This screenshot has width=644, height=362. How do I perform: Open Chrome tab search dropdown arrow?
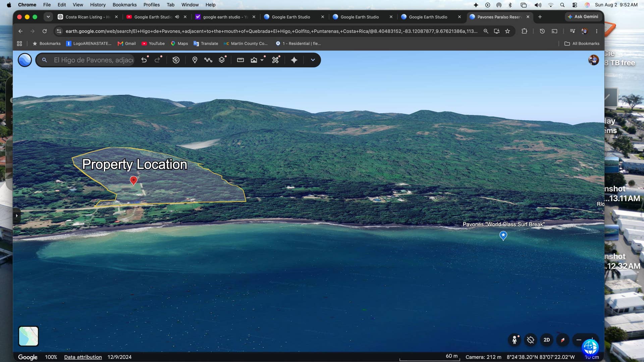pos(48,17)
